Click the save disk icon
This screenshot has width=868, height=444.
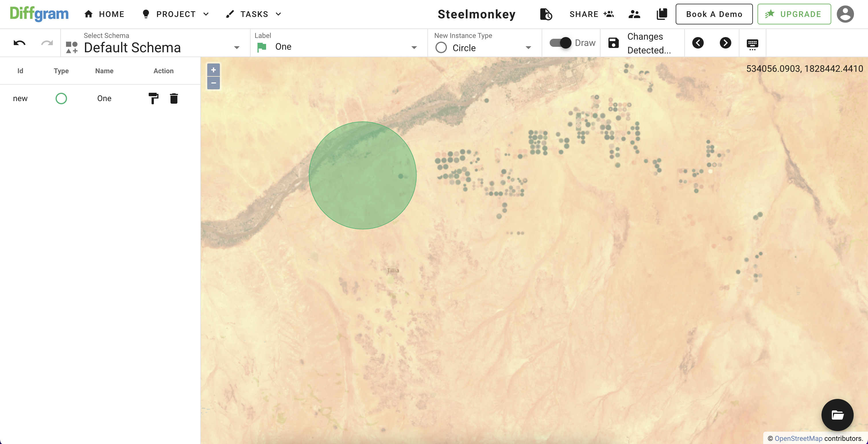pos(613,43)
